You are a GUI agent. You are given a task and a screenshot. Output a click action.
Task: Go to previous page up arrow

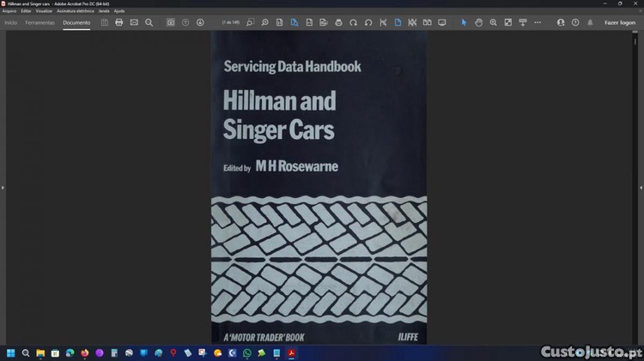185,22
